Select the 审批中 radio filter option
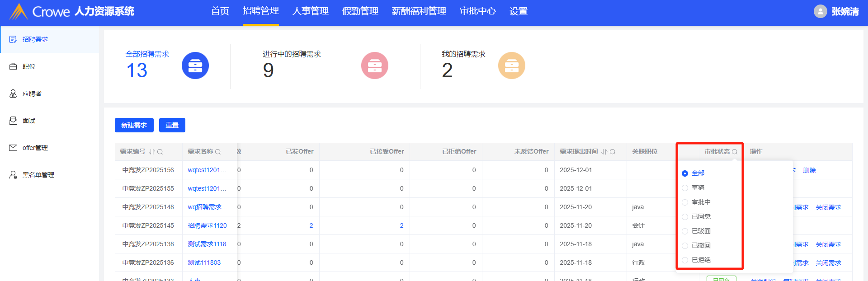Viewport: 868px width, 281px height. pyautogui.click(x=685, y=202)
